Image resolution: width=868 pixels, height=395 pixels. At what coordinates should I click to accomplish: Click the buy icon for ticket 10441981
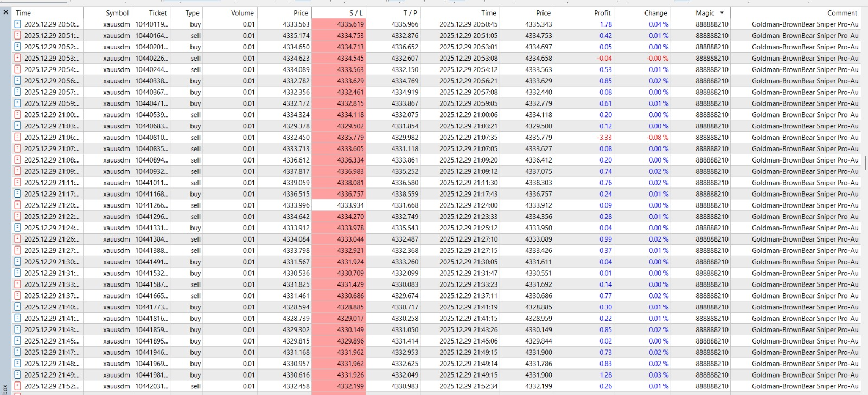click(x=17, y=375)
